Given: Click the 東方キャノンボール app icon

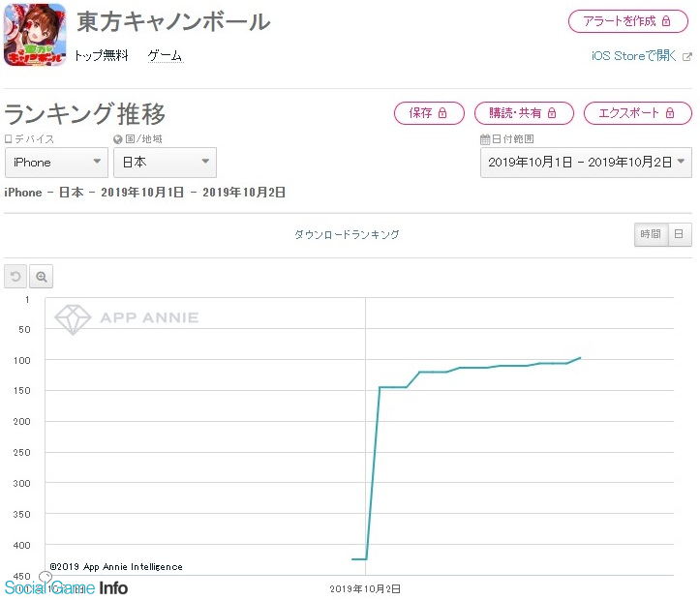Looking at the screenshot, I should pyautogui.click(x=35, y=35).
